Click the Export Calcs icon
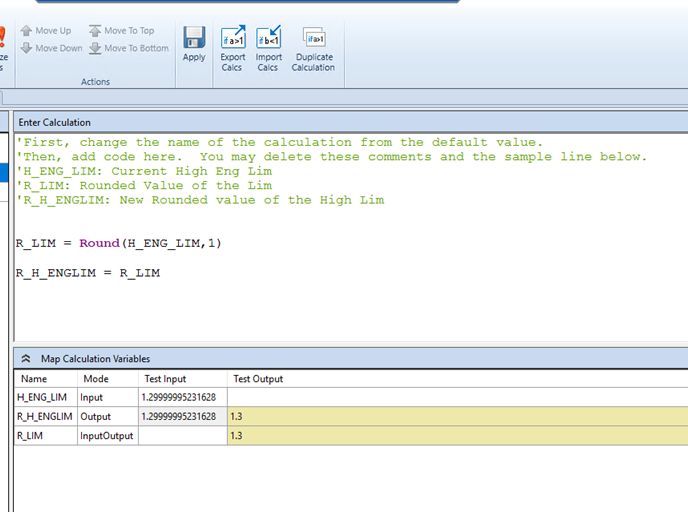Image resolution: width=688 pixels, height=512 pixels. coord(233,40)
